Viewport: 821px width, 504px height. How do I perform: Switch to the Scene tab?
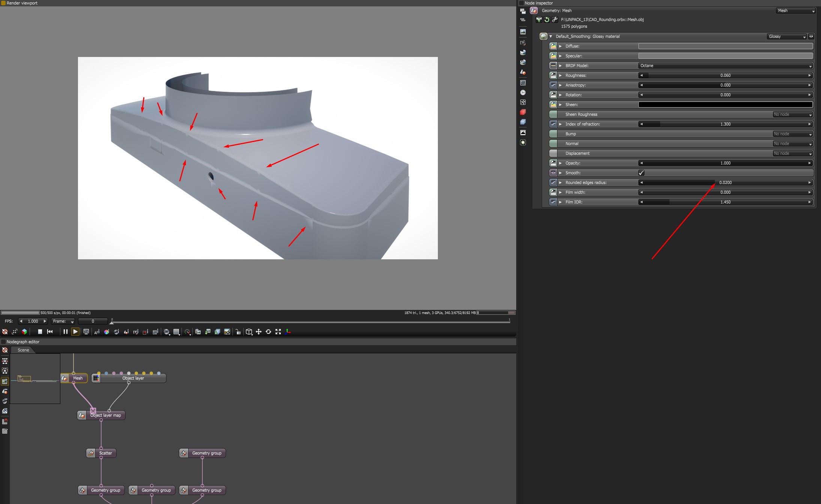point(23,350)
